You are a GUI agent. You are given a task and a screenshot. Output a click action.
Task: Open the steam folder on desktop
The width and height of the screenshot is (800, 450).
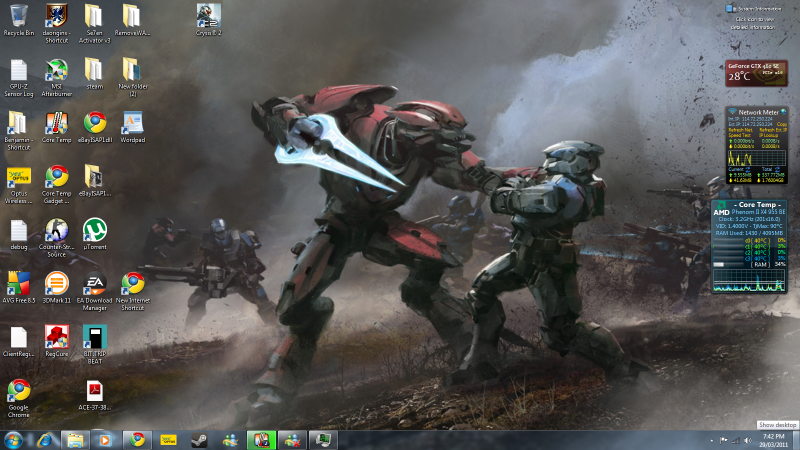point(94,74)
